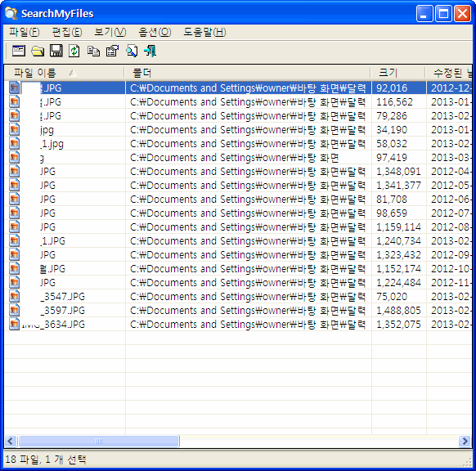Select the file name _1.jpg
476x471 pixels.
[x=52, y=144]
